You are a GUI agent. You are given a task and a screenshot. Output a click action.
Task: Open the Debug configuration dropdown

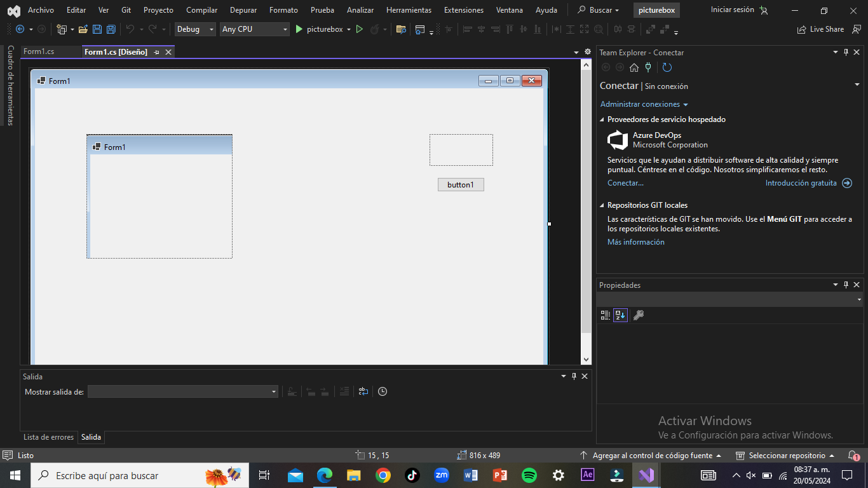195,29
